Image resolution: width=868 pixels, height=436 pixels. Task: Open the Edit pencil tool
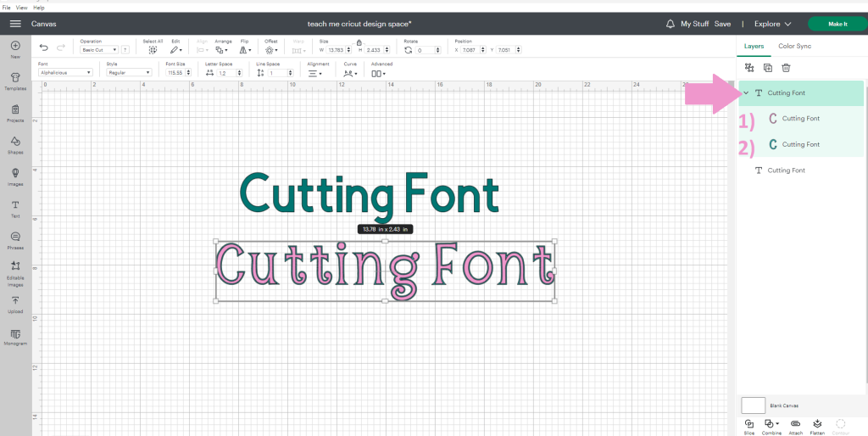click(176, 50)
